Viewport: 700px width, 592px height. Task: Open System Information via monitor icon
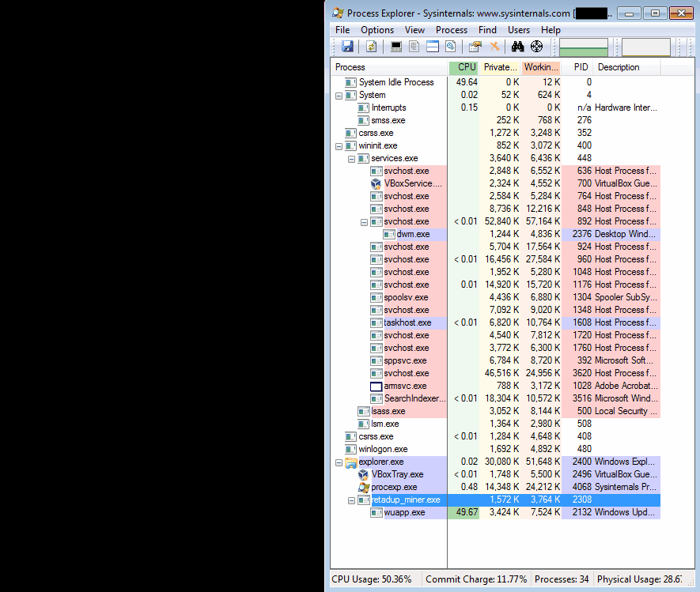click(x=396, y=47)
